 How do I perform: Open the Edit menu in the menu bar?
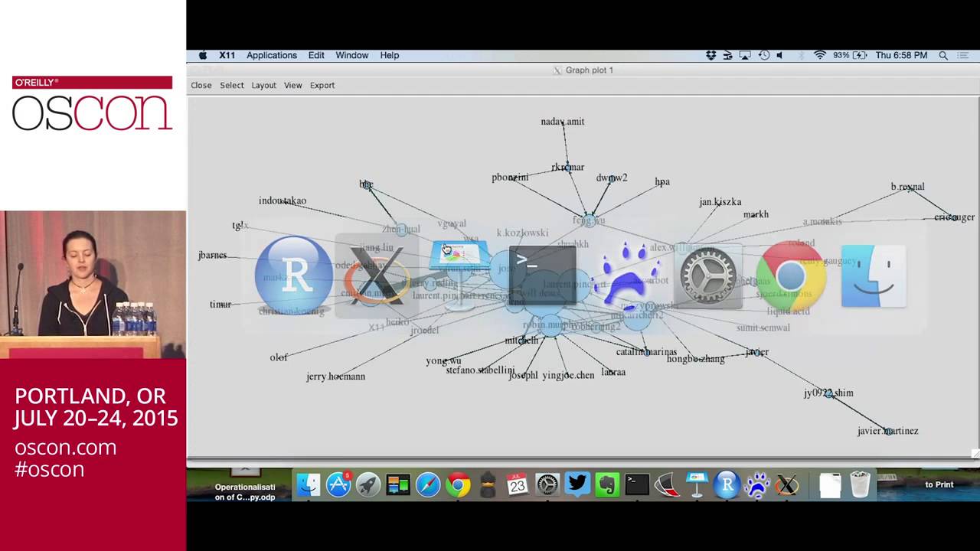[316, 55]
